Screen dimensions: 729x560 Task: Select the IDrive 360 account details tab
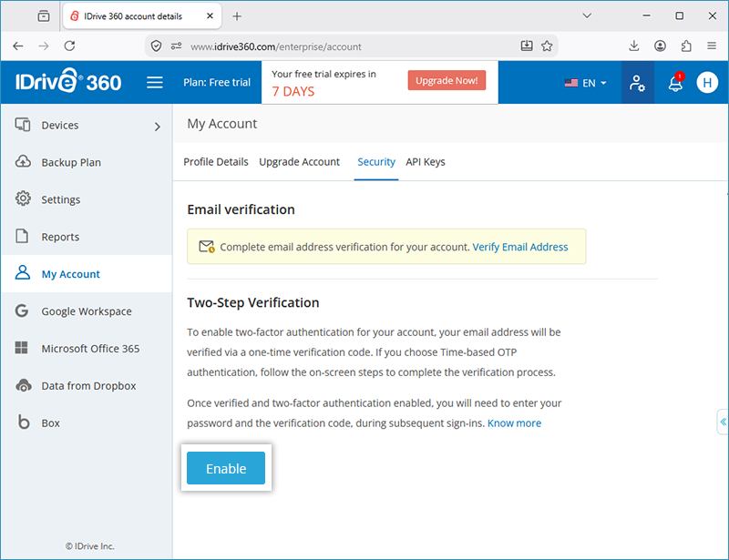click(x=142, y=16)
